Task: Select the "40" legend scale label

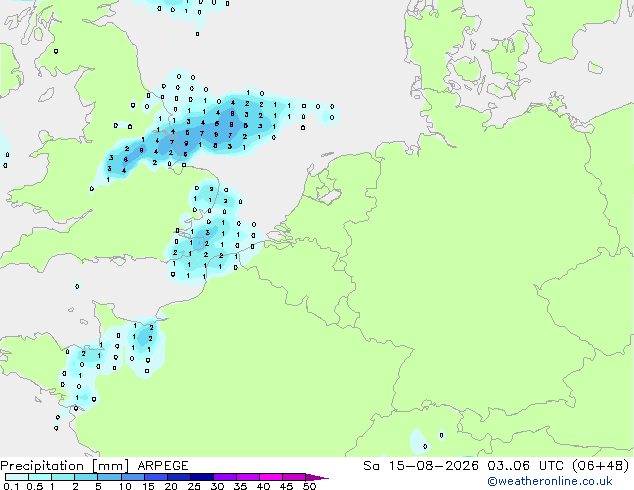Action: click(x=263, y=486)
